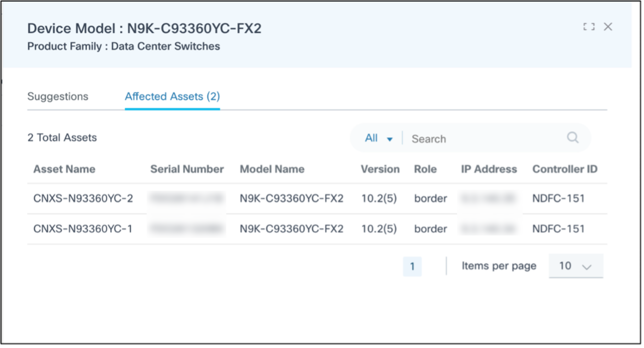Image resolution: width=644 pixels, height=348 pixels.
Task: Sort by Serial Number column header
Action: tap(187, 169)
